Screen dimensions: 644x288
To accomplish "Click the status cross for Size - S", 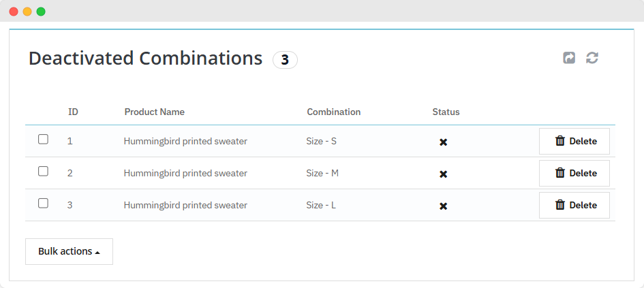I will tap(443, 142).
